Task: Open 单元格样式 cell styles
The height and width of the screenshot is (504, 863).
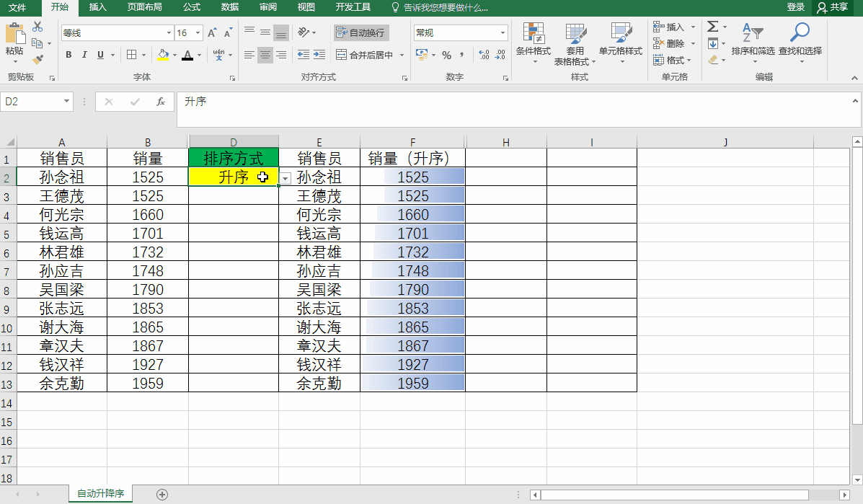Action: (621, 43)
